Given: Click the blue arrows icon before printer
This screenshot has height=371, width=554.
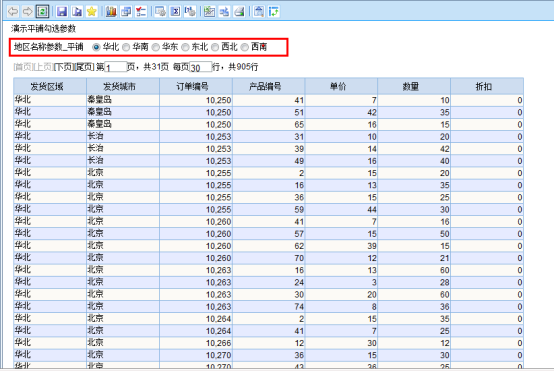Looking at the screenshot, I should pyautogui.click(x=224, y=12).
